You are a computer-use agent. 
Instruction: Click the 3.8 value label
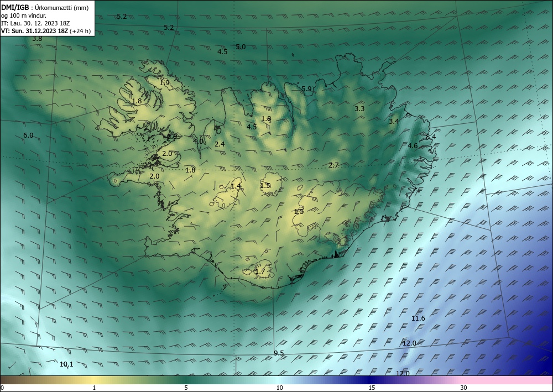click(37, 39)
